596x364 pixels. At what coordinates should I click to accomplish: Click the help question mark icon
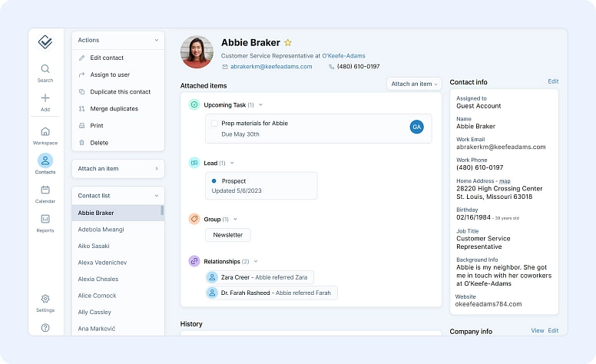[x=45, y=328]
